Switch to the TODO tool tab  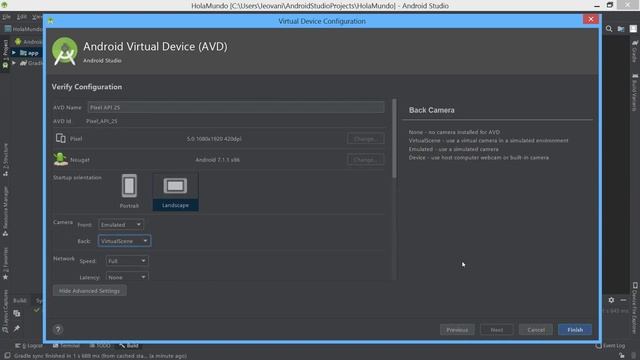click(100, 346)
